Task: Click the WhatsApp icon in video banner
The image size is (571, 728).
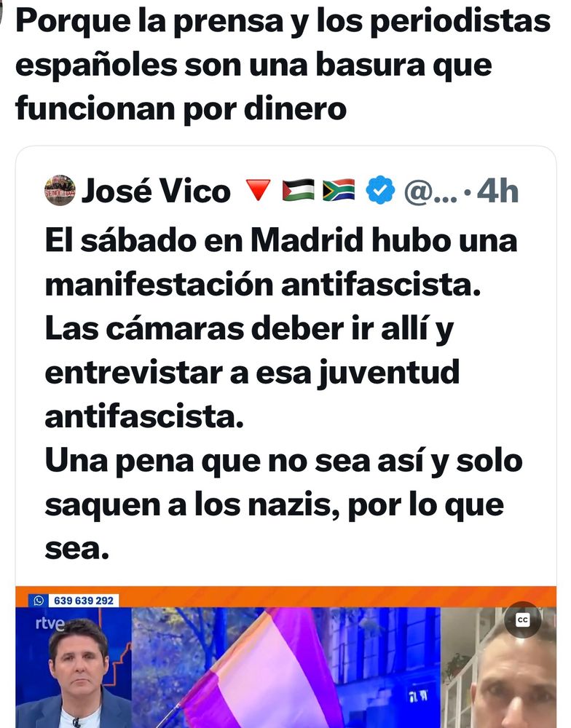Action: point(38,601)
